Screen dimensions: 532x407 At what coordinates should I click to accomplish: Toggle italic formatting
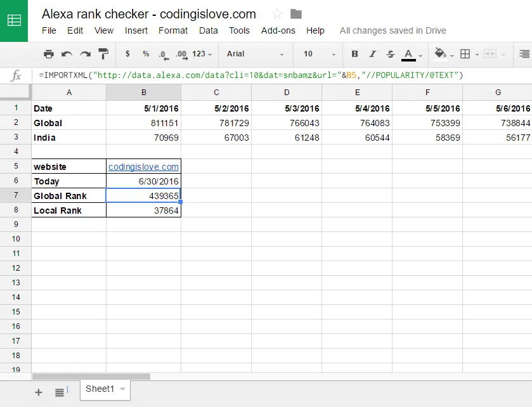coord(373,54)
